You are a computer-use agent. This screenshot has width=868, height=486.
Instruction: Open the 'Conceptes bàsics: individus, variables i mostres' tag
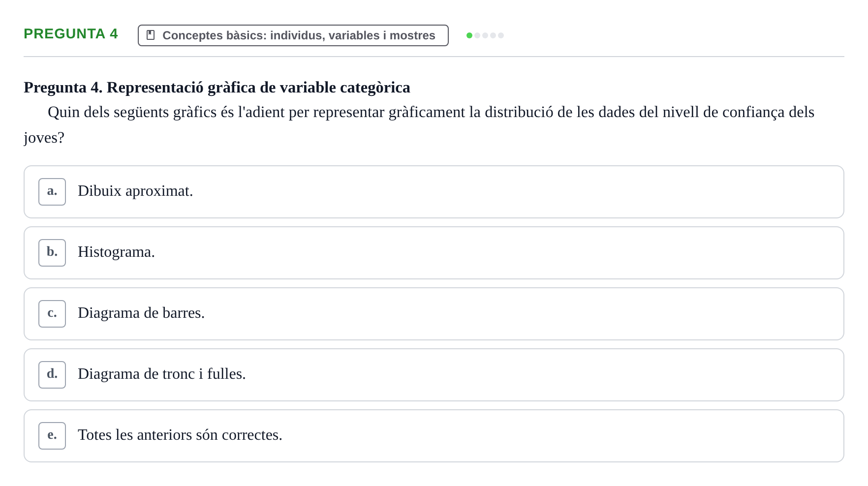tap(293, 35)
